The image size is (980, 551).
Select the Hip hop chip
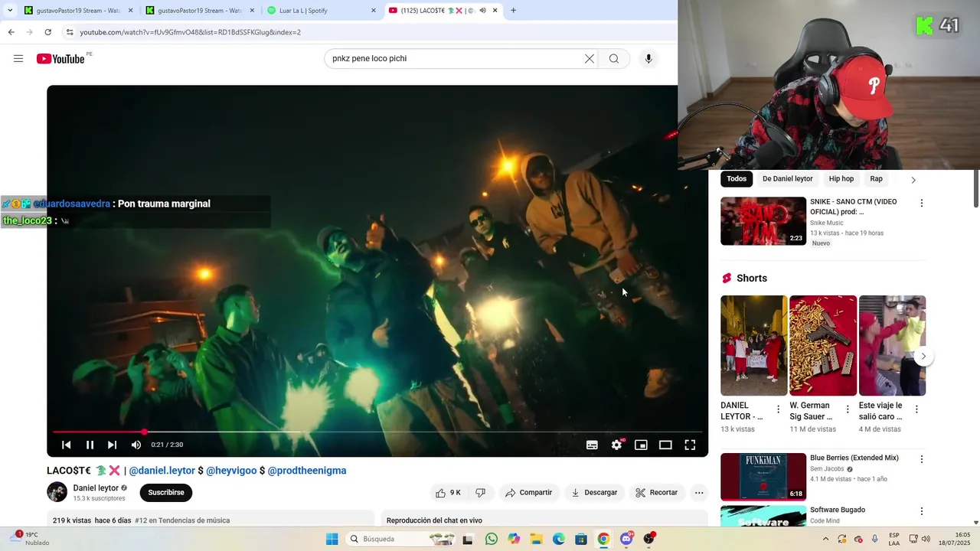841,179
